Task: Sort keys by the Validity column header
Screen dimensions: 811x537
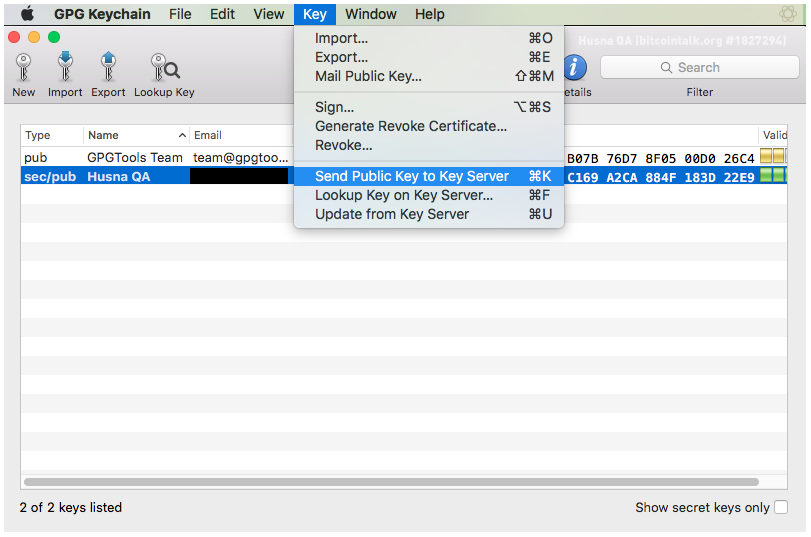Action: coord(773,136)
